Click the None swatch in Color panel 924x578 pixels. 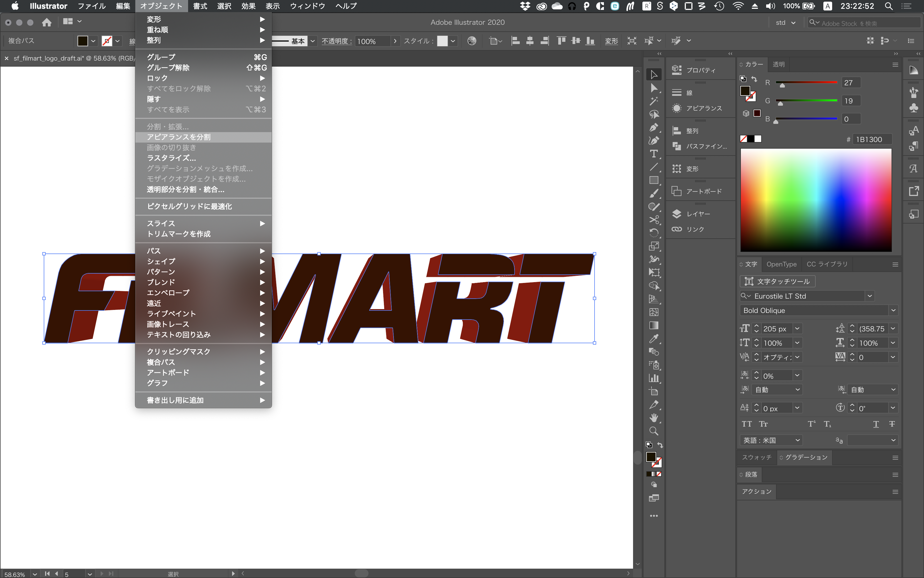743,139
